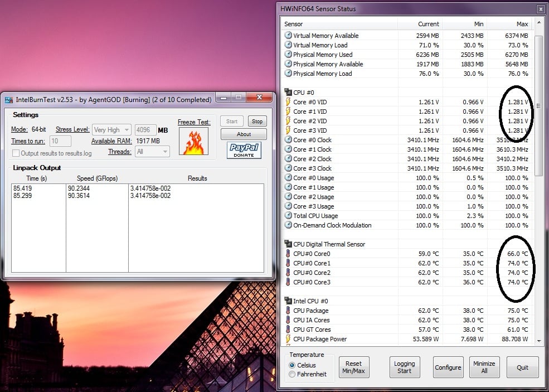Viewport: 549px width, 392px height.
Task: Click the sensor list scroll up arrow
Action: 538,23
